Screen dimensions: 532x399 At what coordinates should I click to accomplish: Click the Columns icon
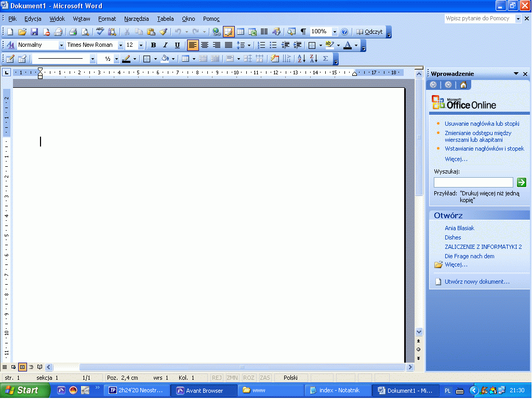[264, 32]
